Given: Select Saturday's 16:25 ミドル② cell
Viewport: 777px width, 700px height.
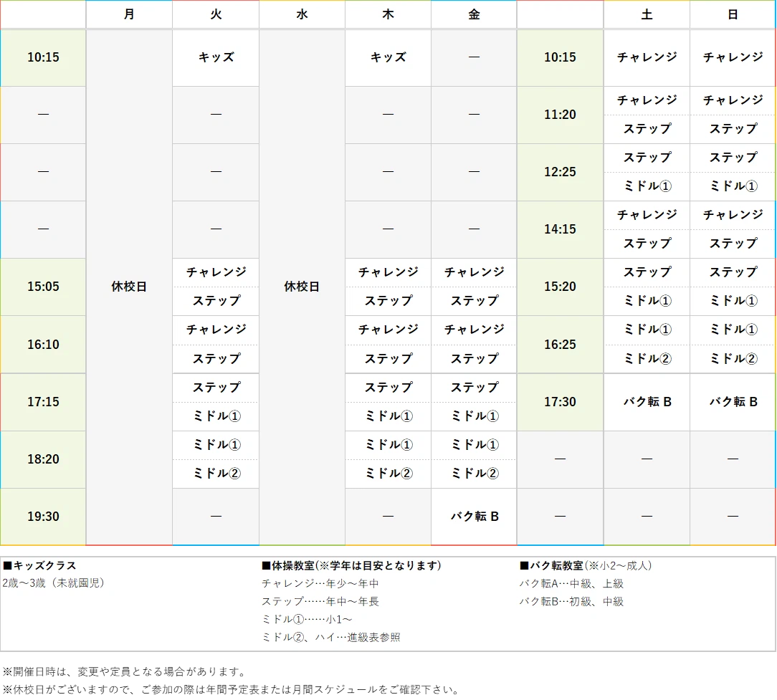Looking at the screenshot, I should tap(646, 359).
